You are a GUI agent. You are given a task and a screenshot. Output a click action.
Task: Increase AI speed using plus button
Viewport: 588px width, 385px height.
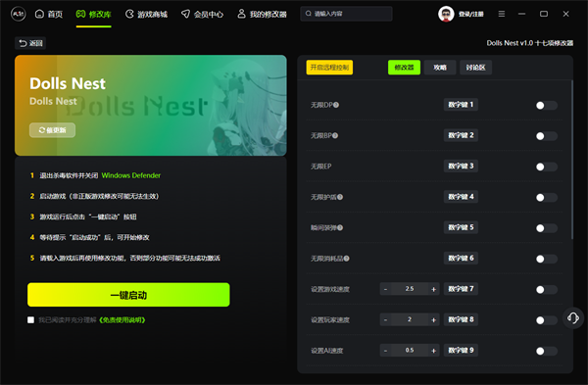(x=433, y=351)
